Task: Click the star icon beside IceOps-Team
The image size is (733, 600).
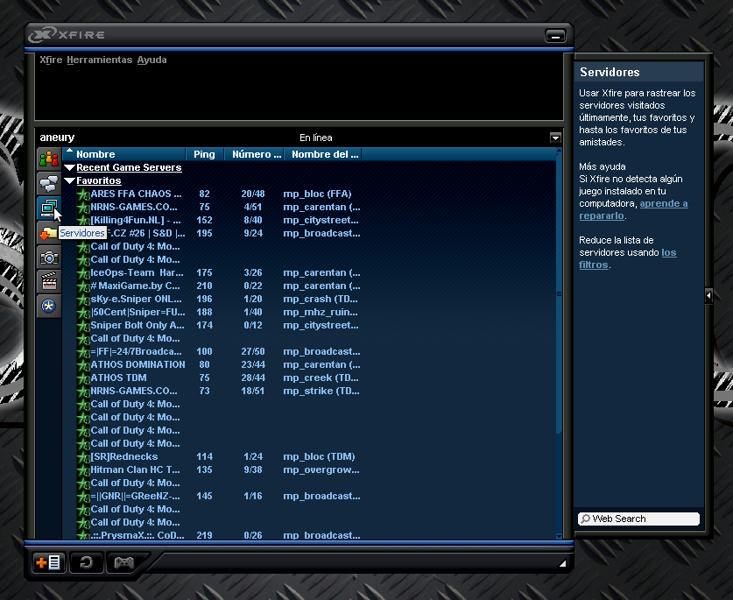Action: (x=83, y=273)
